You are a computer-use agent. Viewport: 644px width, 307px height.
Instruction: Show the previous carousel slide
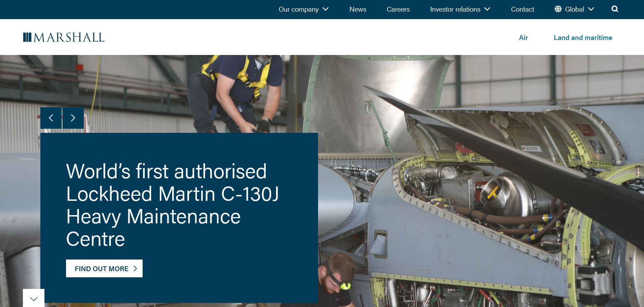tap(51, 118)
